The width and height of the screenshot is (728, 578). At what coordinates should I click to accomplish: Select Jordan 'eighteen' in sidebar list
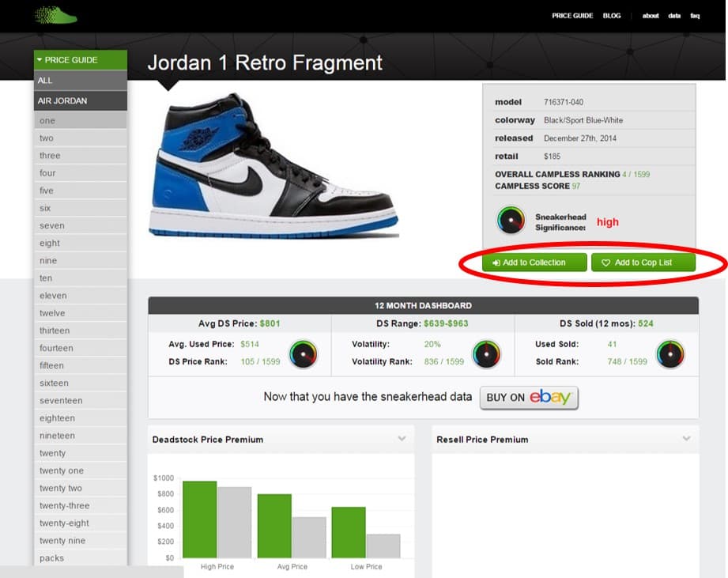[81, 418]
